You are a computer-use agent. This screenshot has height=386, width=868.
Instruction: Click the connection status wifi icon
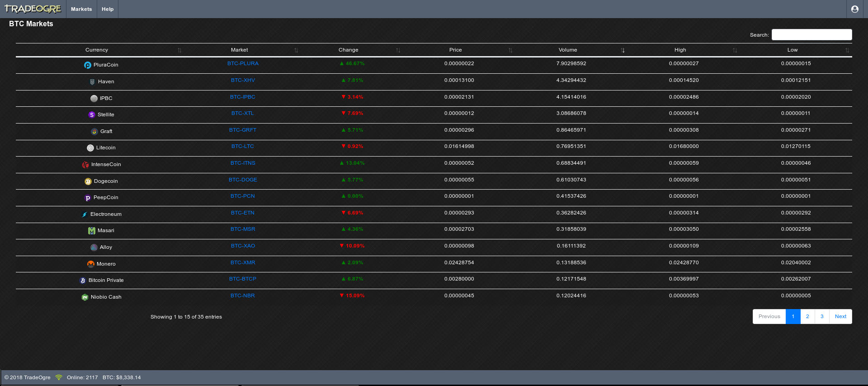click(x=59, y=377)
